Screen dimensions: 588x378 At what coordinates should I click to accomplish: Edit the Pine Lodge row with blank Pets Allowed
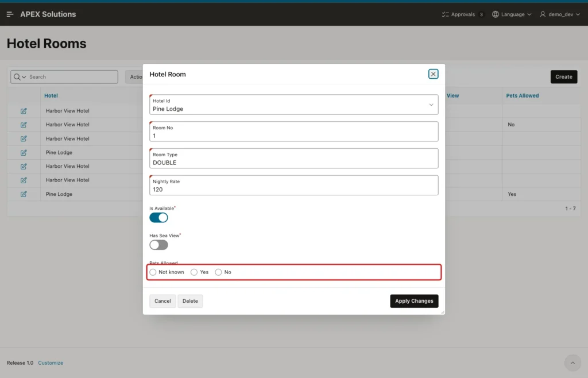tap(24, 153)
